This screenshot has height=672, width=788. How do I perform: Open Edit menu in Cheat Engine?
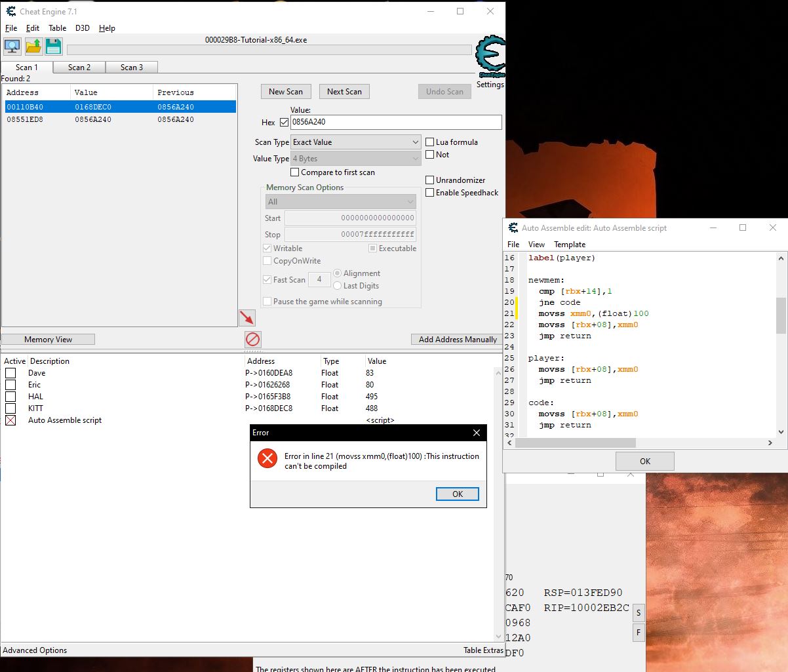(x=33, y=28)
